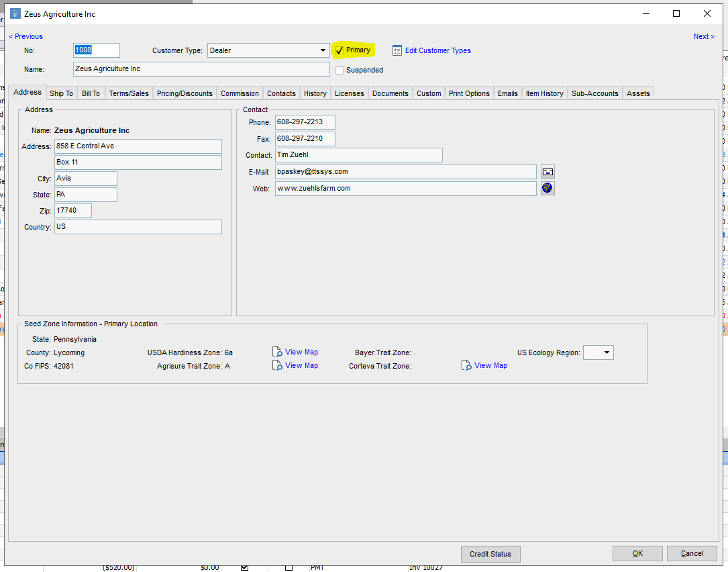Go to the Terms/Sales tab
Screen dimensions: 728x572
click(129, 93)
